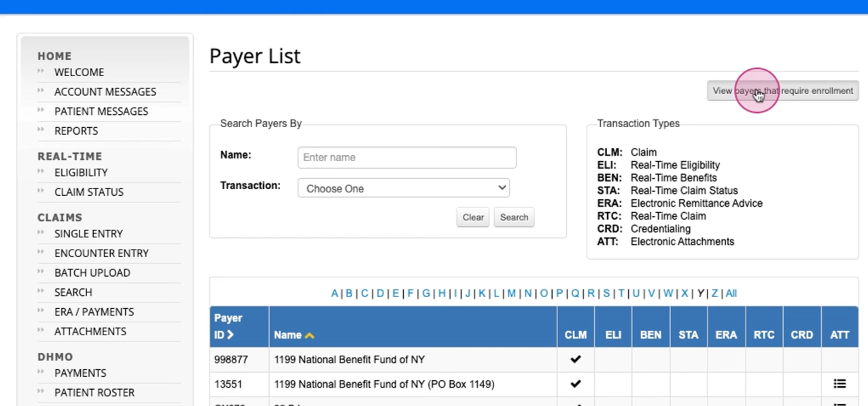Filter payers by letter D
The image size is (868, 406).
point(380,294)
